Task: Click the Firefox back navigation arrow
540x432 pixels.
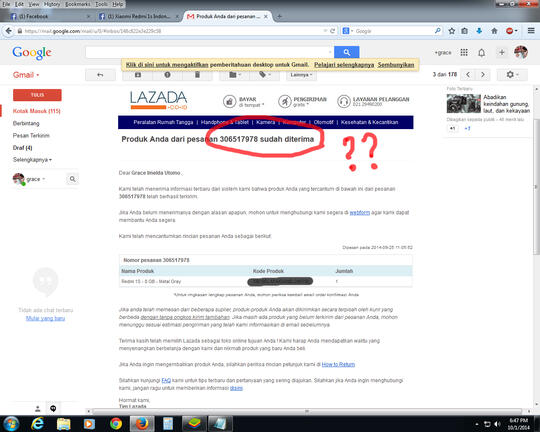Action: click(x=9, y=31)
